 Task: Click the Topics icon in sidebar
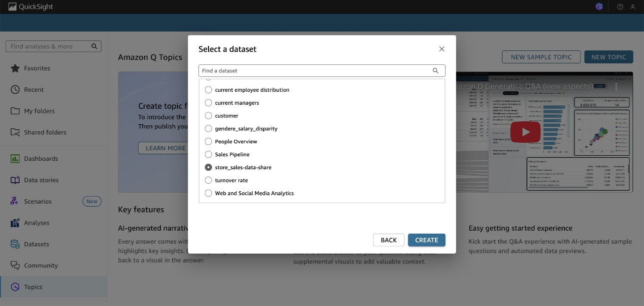pyautogui.click(x=15, y=287)
